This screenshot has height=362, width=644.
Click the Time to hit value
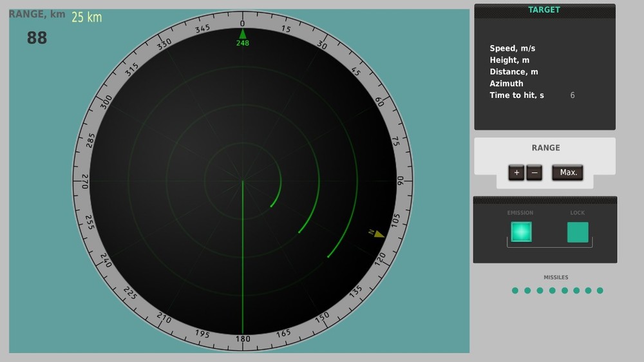(572, 95)
